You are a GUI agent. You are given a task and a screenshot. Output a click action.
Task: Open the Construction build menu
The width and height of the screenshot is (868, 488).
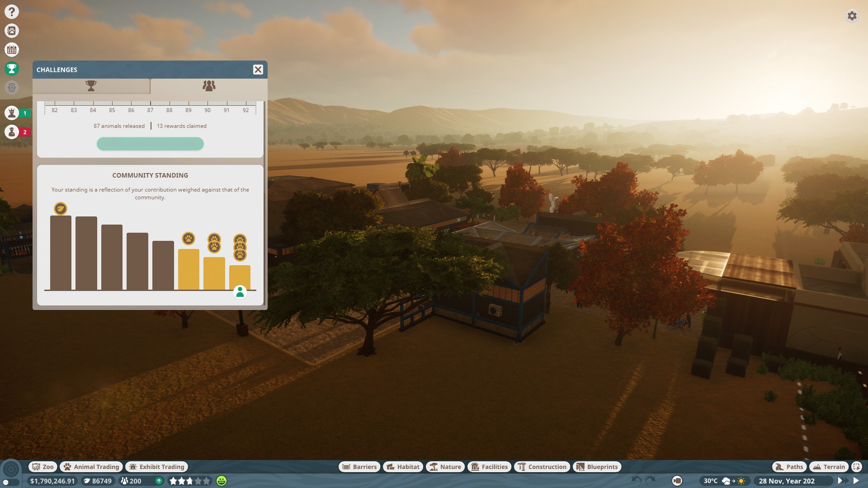542,467
